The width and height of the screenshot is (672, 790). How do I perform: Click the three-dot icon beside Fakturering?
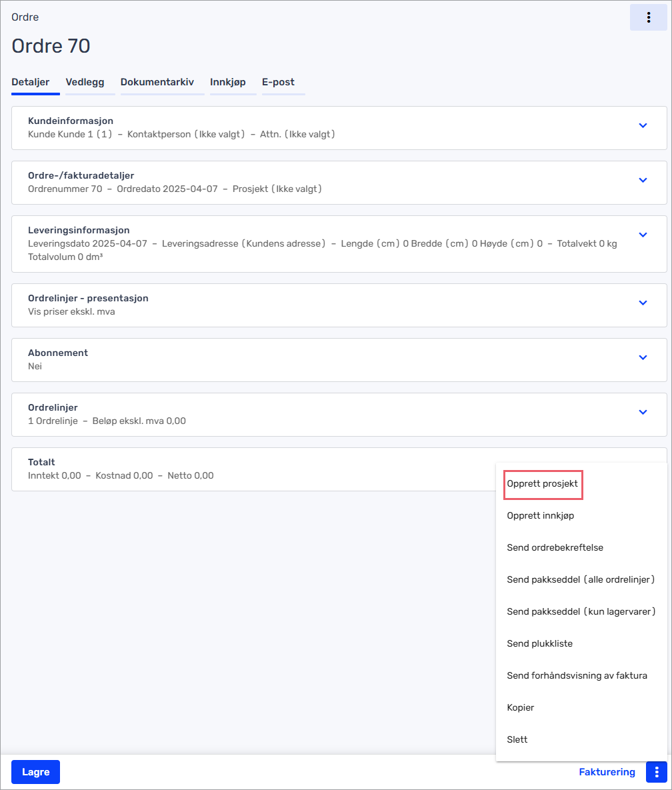click(x=657, y=772)
